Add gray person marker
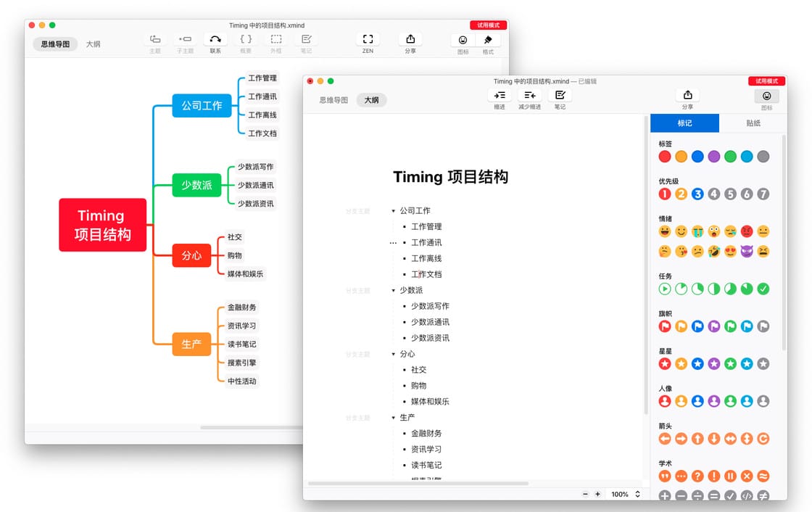The image size is (812, 512). coord(763,401)
